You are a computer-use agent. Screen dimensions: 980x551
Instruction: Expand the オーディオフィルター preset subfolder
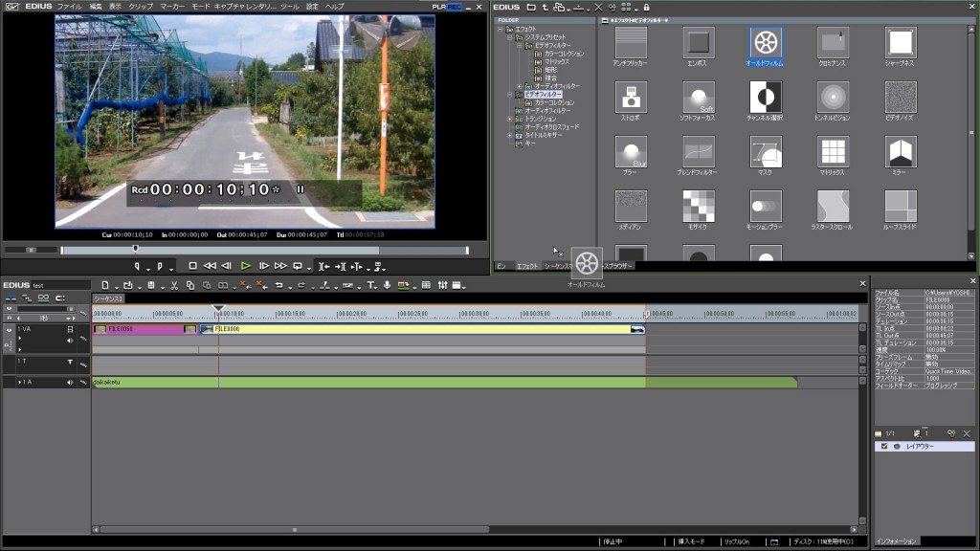tap(519, 86)
